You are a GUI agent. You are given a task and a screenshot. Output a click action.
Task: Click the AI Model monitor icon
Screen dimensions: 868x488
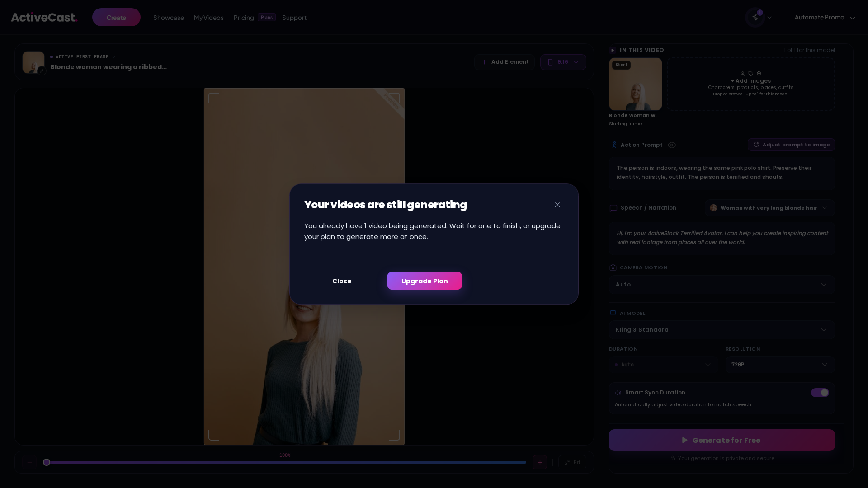click(613, 313)
